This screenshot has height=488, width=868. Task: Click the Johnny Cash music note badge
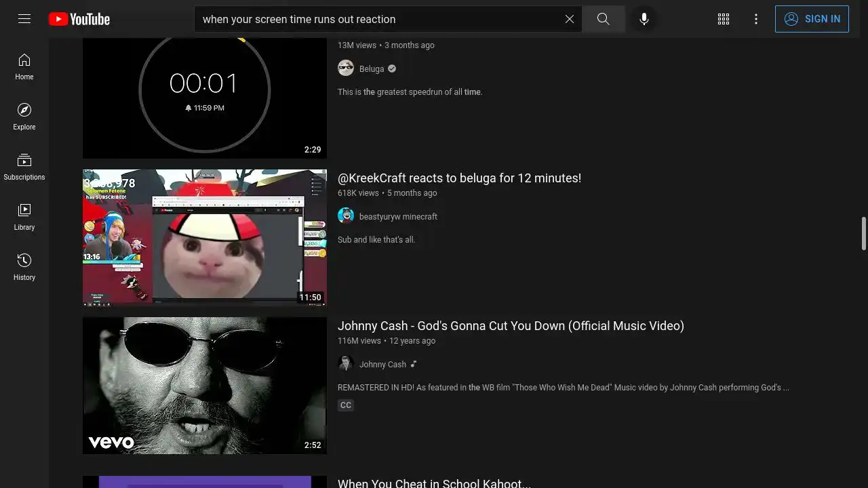click(414, 364)
